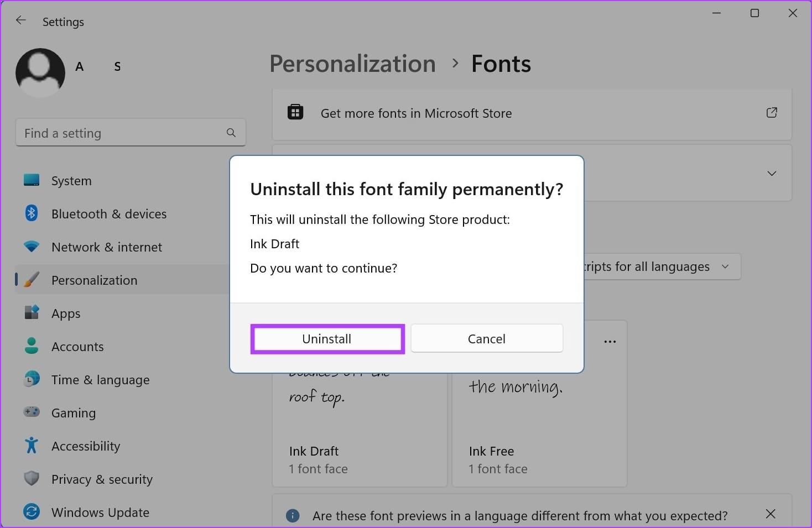Open the Windows Update sync icon
Viewport: 812px width, 528px height.
(32, 512)
